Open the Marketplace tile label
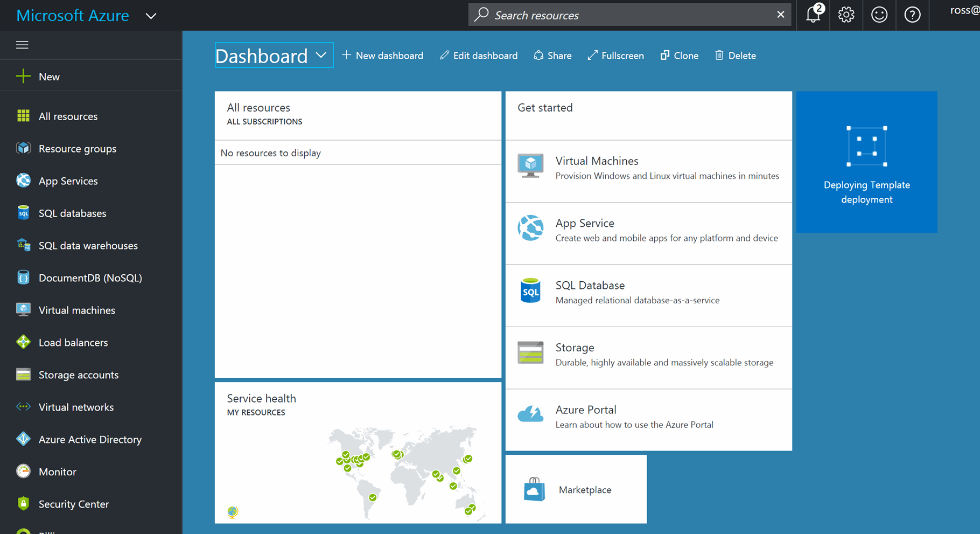Image resolution: width=980 pixels, height=534 pixels. [x=585, y=490]
